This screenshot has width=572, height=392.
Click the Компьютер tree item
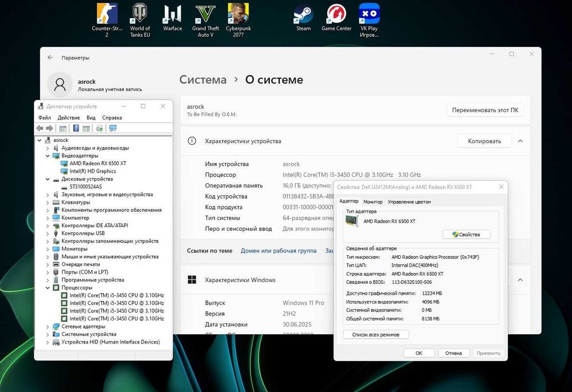click(75, 218)
